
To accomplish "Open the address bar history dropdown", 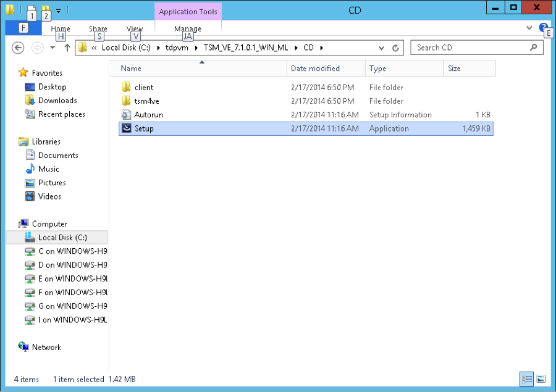I will [x=381, y=48].
